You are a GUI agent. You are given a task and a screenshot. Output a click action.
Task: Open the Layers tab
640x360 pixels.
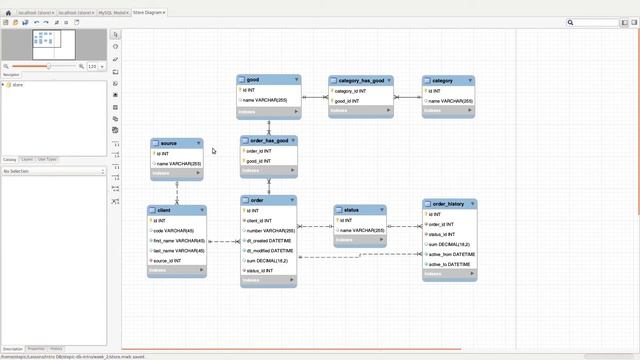pyautogui.click(x=27, y=160)
